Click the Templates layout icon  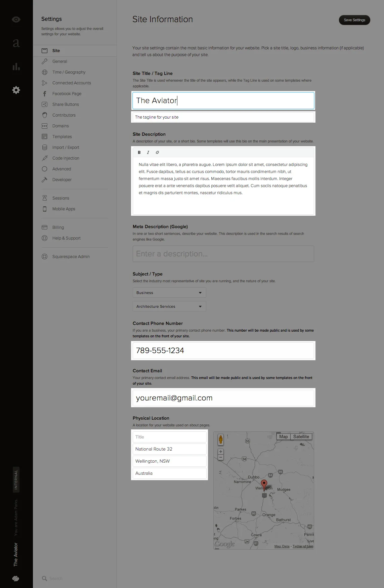44,137
